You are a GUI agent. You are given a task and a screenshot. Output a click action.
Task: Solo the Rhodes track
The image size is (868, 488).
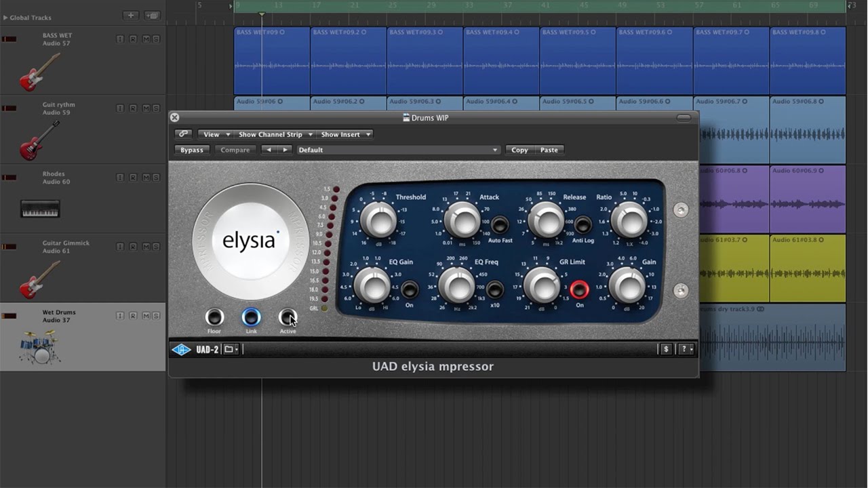pos(156,178)
